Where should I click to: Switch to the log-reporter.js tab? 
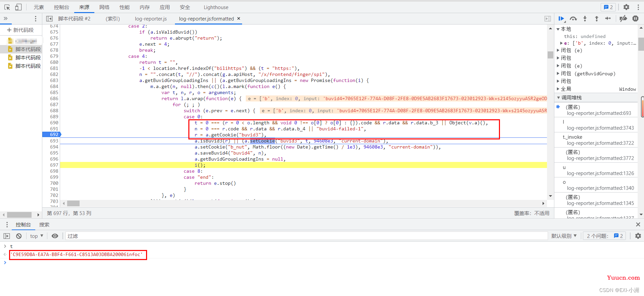coord(151,18)
